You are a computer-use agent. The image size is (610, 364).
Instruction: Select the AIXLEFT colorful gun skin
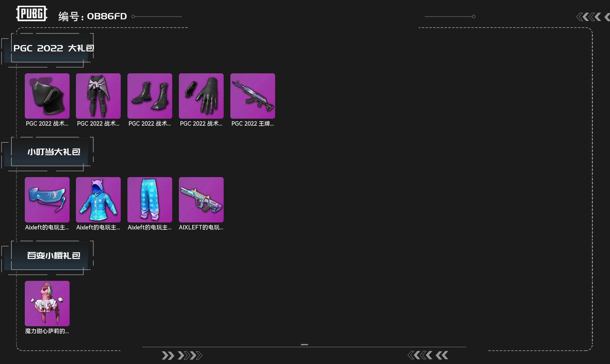201,200
